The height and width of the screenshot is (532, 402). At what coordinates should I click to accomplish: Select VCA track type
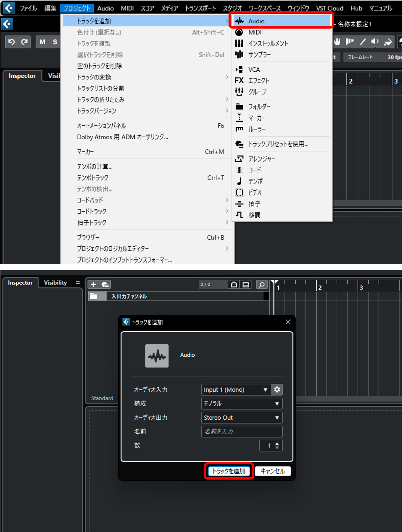(x=282, y=69)
